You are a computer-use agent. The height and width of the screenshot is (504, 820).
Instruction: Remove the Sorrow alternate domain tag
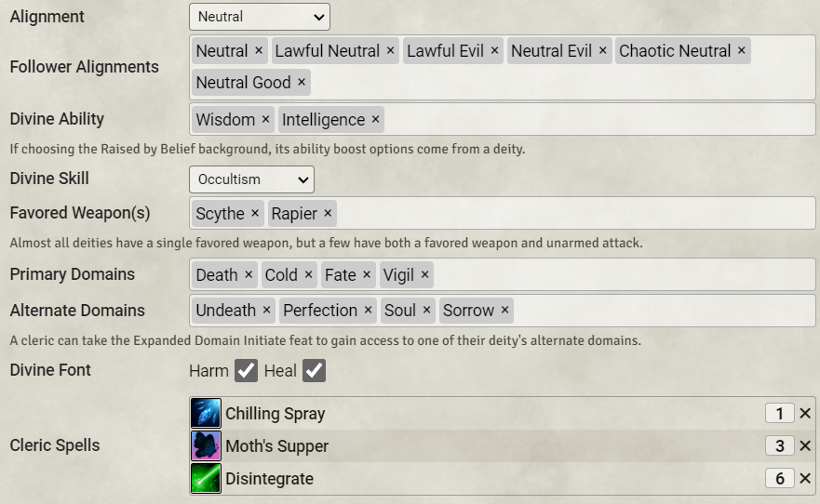coord(504,311)
